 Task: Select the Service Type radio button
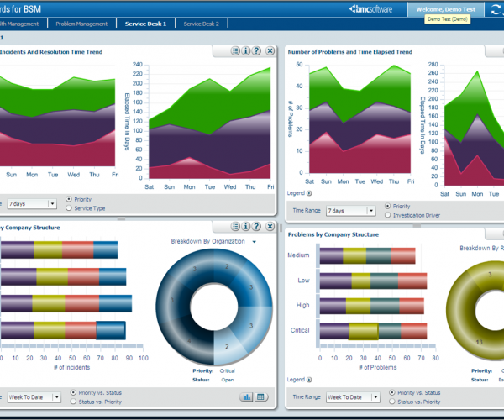(69, 208)
